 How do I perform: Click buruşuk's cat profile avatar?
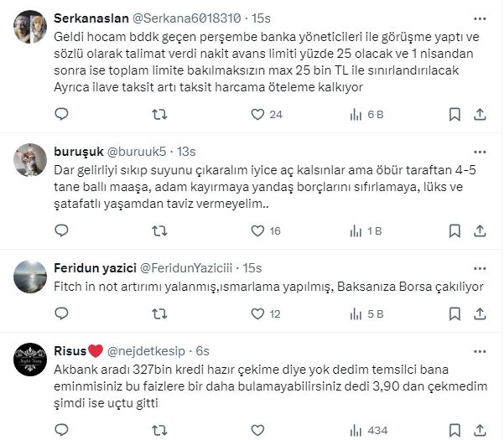(x=30, y=158)
